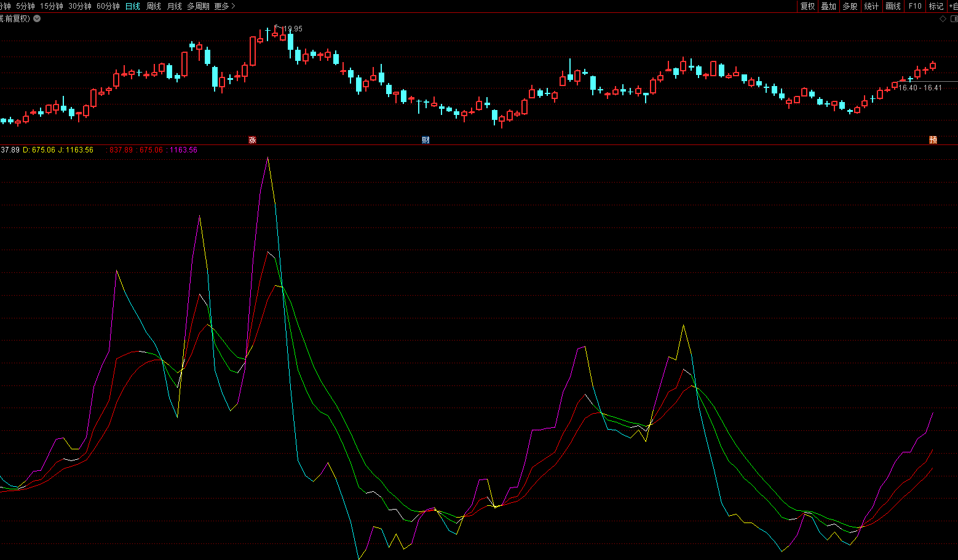Open the 标记 mark tool
This screenshot has height=560, width=958.
coord(936,6)
